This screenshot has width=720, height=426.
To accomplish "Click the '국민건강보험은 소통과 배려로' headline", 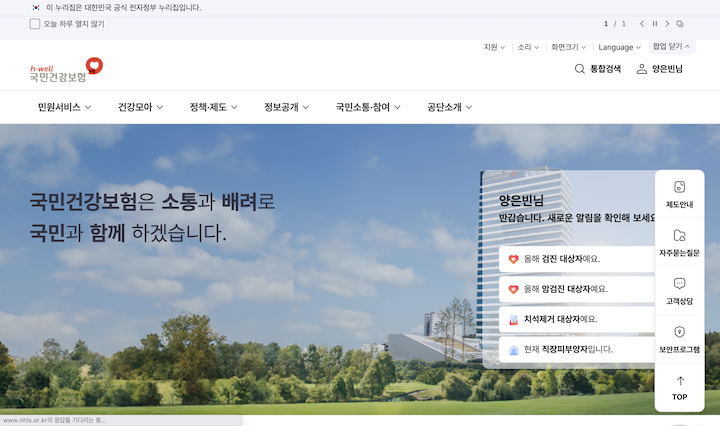I will click(152, 202).
